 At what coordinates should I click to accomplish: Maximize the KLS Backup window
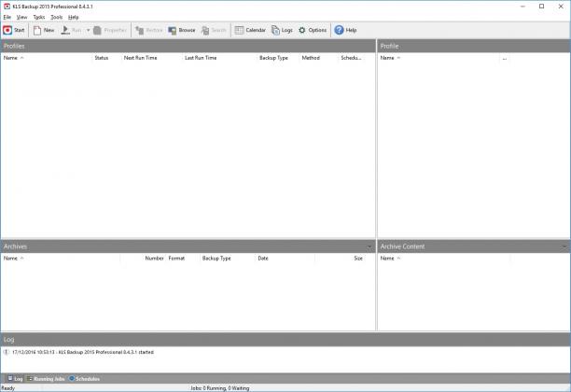tap(541, 7)
